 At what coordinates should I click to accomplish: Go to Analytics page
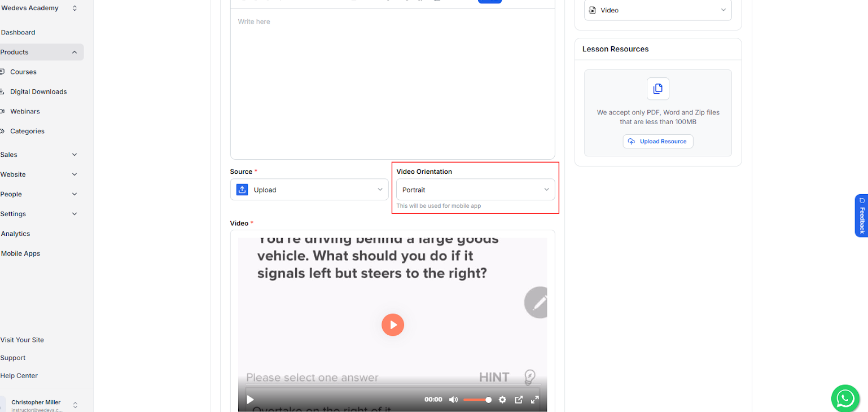pyautogui.click(x=16, y=234)
